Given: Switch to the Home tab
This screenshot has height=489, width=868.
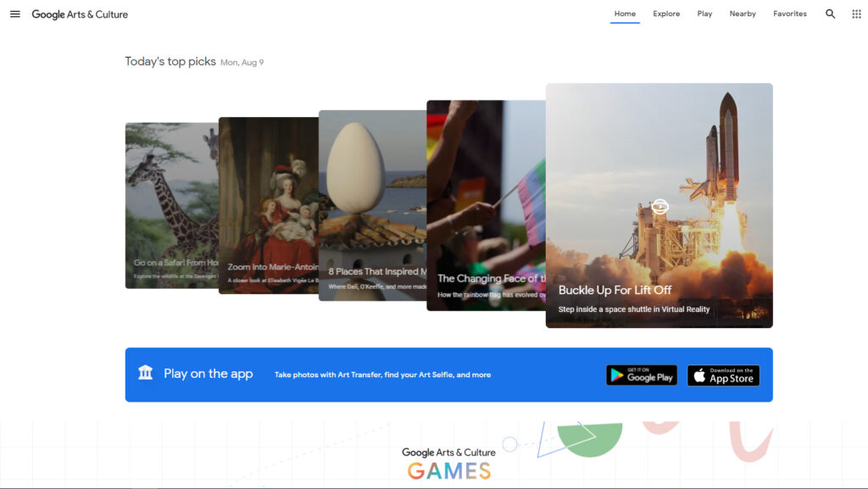Looking at the screenshot, I should pyautogui.click(x=625, y=14).
